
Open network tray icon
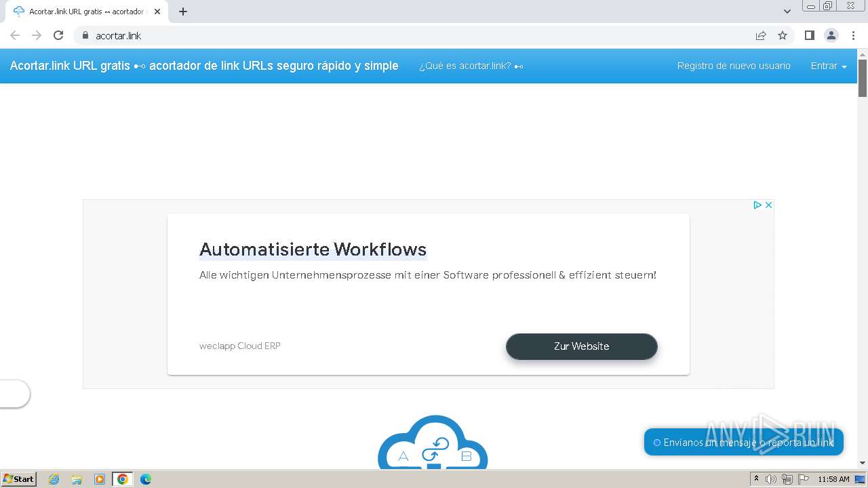tap(787, 479)
